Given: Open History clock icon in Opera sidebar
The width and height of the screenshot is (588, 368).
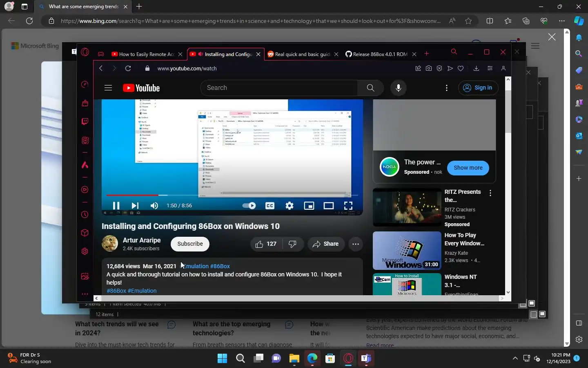Looking at the screenshot, I should point(85,214).
